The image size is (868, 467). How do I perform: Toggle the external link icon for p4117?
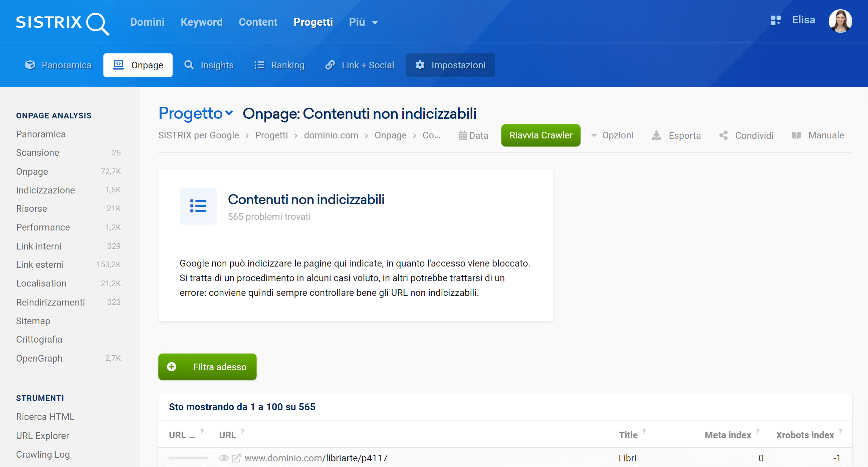[236, 458]
